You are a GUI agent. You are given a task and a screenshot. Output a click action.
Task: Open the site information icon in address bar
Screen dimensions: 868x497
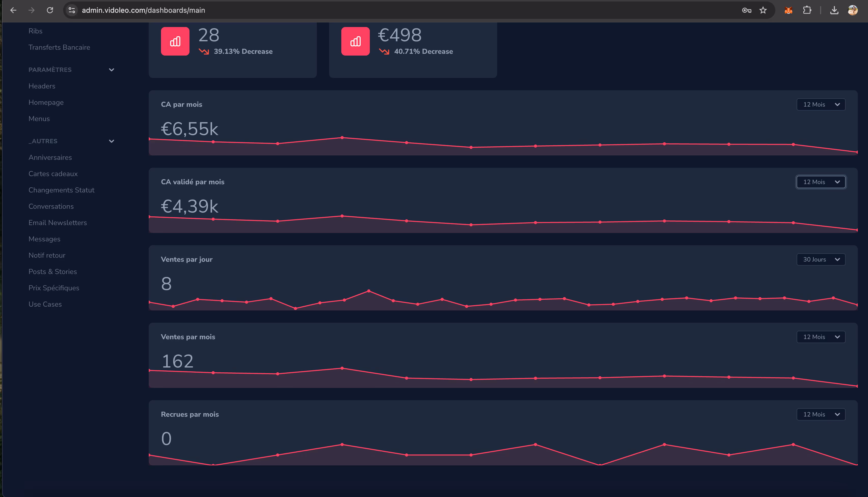[x=72, y=10]
